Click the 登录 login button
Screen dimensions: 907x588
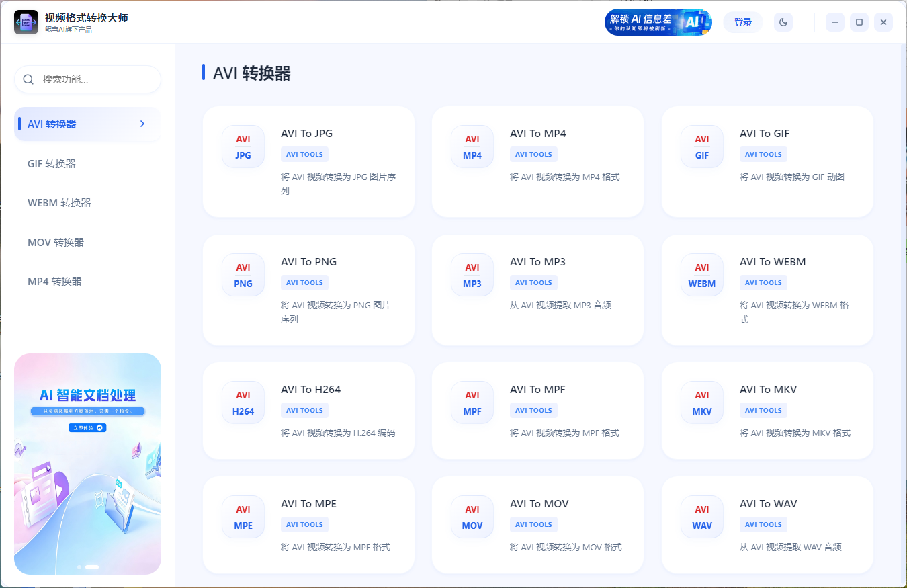click(742, 22)
